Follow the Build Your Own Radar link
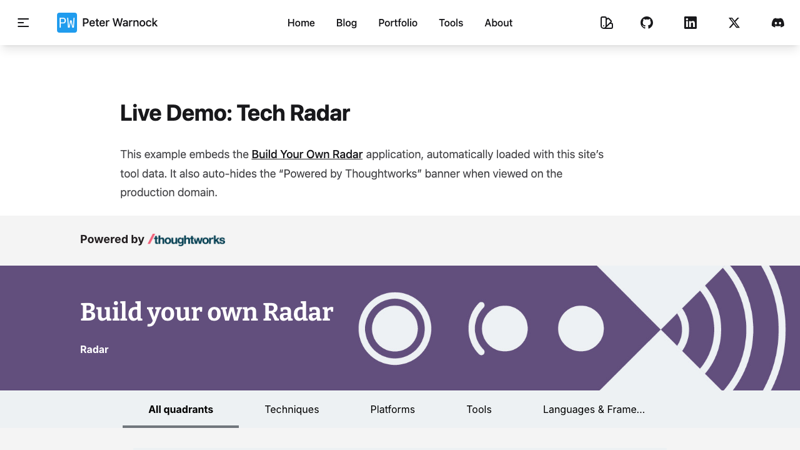The image size is (800, 450). 307,154
